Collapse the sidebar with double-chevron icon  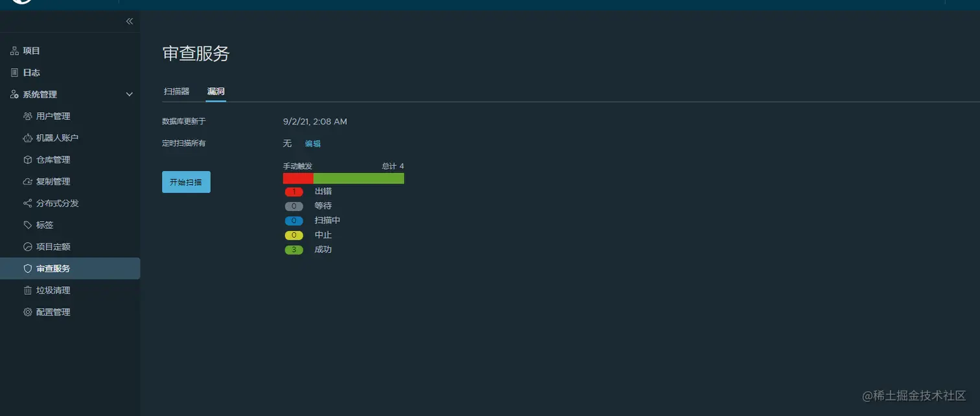[129, 21]
